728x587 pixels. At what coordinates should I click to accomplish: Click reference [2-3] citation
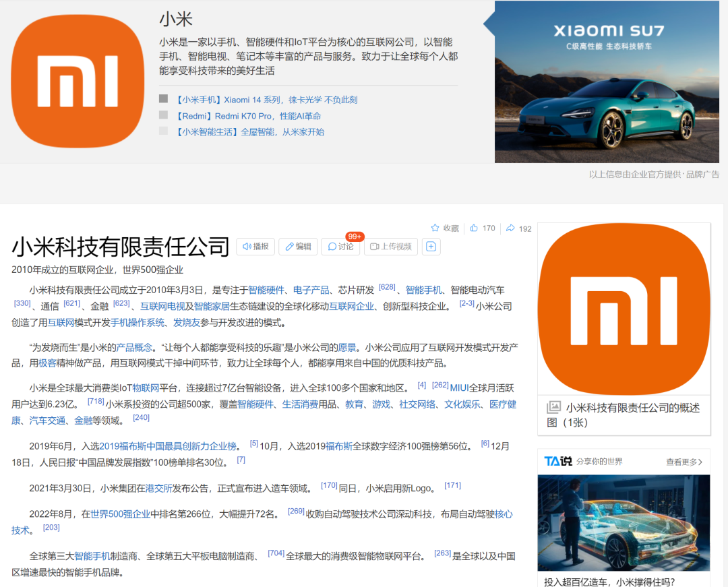pyautogui.click(x=466, y=303)
